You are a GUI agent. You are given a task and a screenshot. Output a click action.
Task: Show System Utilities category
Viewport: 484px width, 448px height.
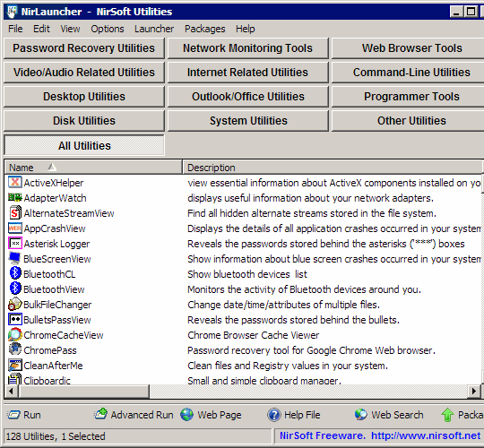point(248,121)
